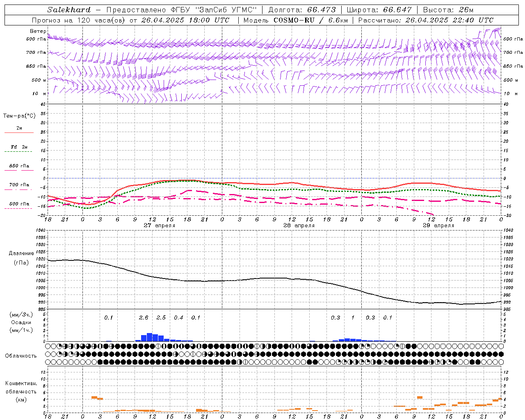Click the "Ветер" wind panel label

[38, 31]
